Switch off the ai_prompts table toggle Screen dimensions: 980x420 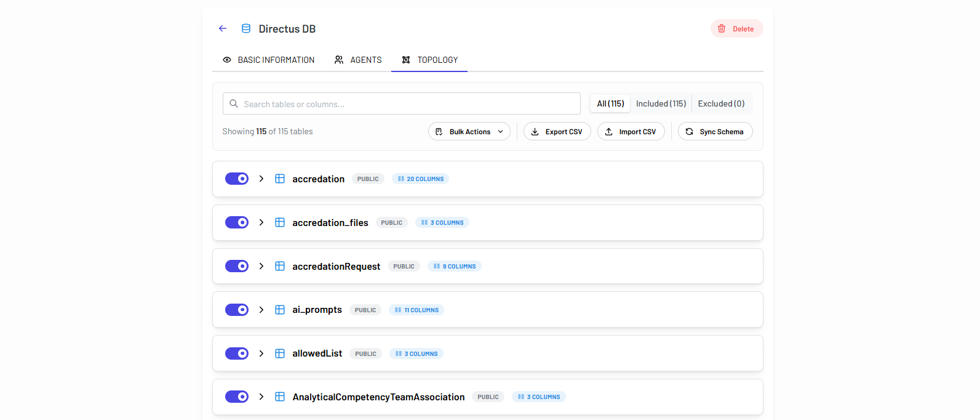pyautogui.click(x=237, y=310)
